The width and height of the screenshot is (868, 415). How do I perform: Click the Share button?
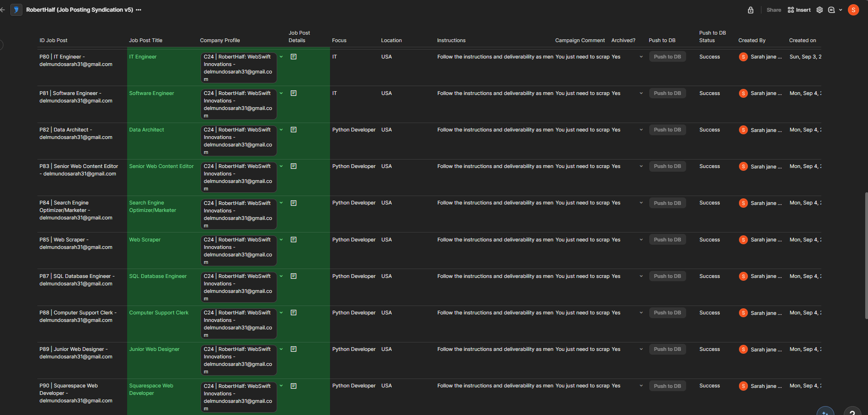click(774, 10)
